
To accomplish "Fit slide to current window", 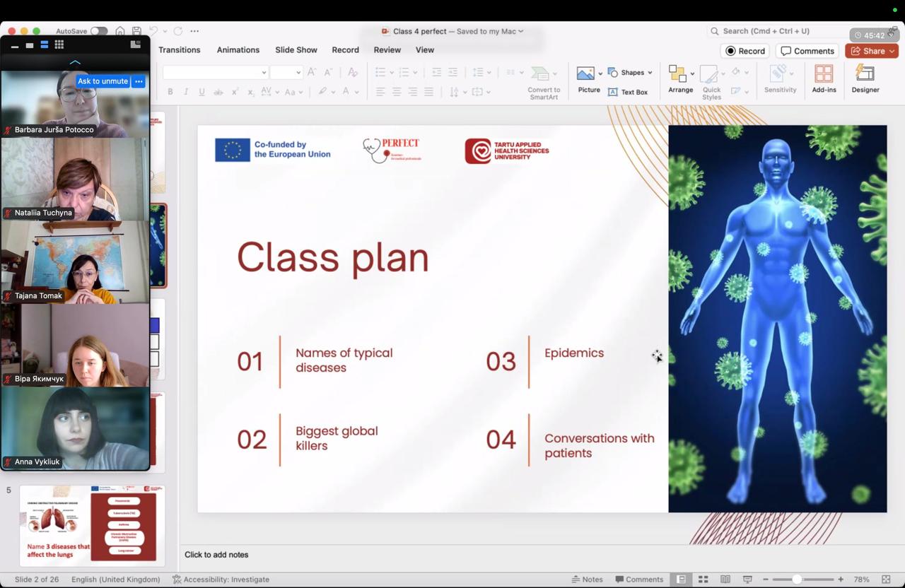I will [886, 580].
